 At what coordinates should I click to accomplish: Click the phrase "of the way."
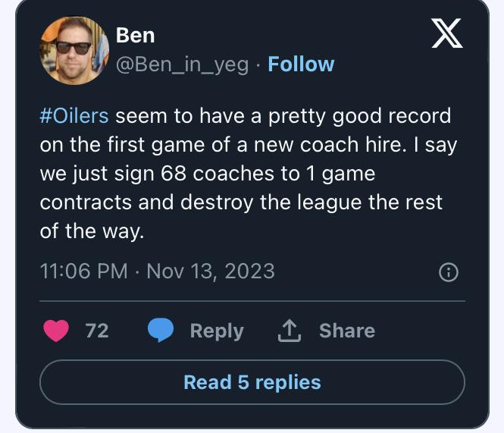91,231
